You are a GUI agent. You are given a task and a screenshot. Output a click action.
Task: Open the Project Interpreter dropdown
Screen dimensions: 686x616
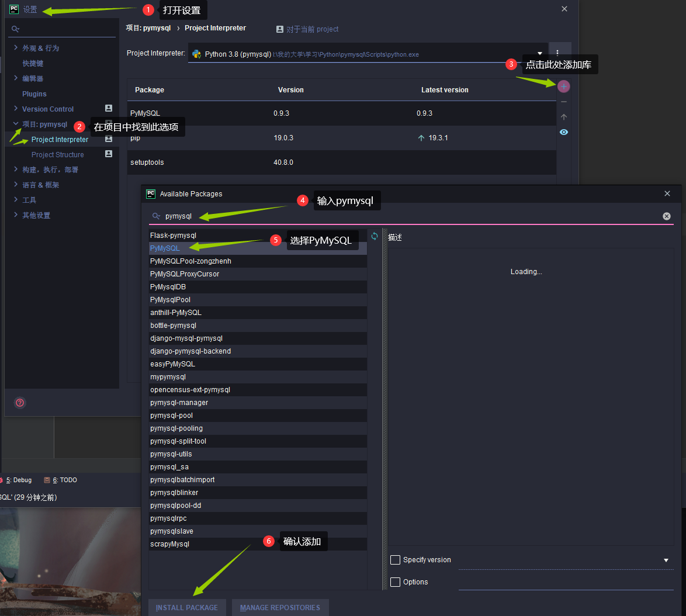point(539,53)
